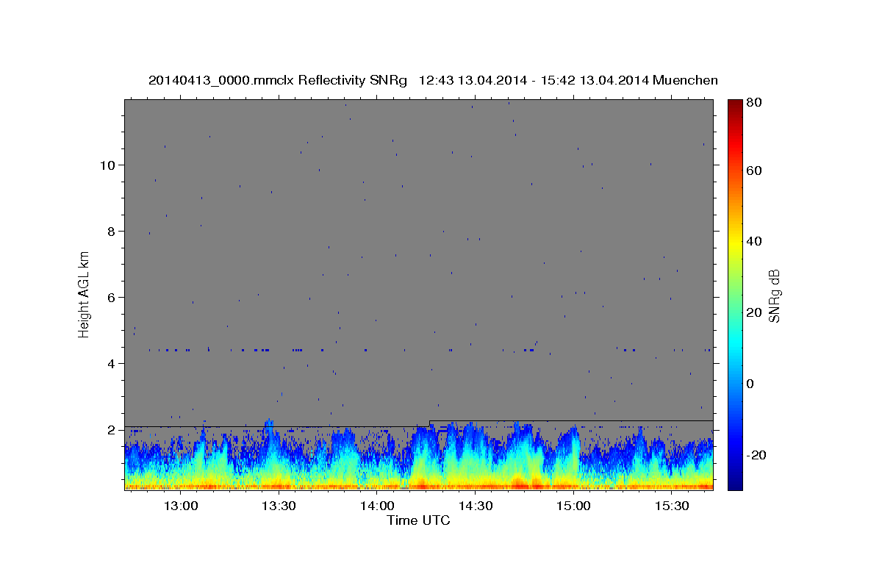Click the height tick label 4
882x588 pixels.
pos(110,364)
